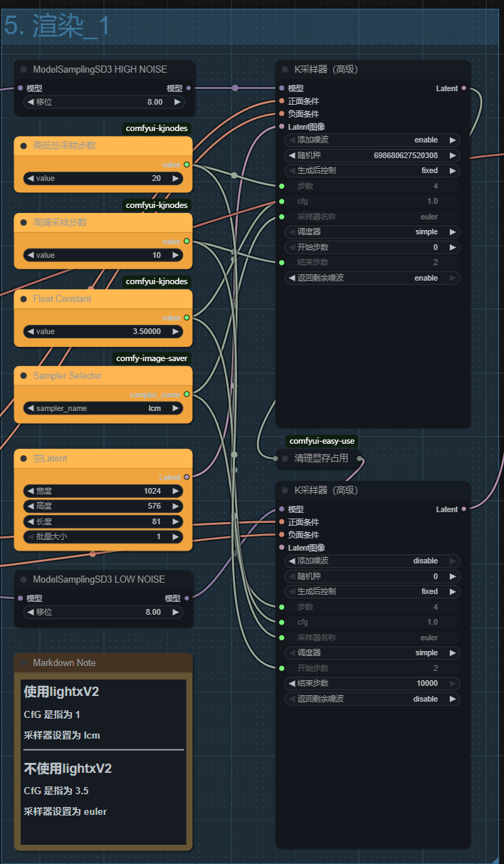Open 生成后控制 dropdown in the lower K采样器 node

click(372, 592)
